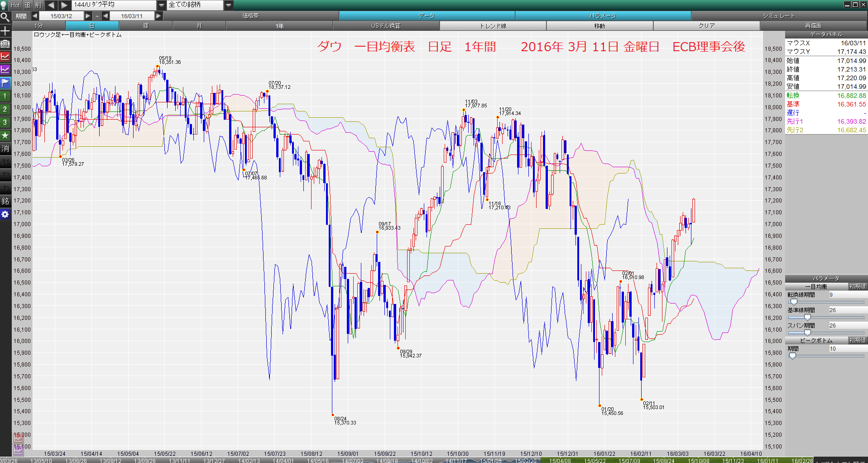Switch to the 1分 timeframe
Screen dimensions: 868x463
click(x=39, y=26)
